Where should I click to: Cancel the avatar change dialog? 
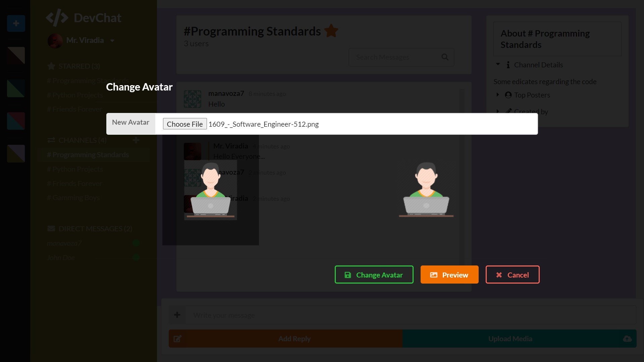tap(513, 275)
